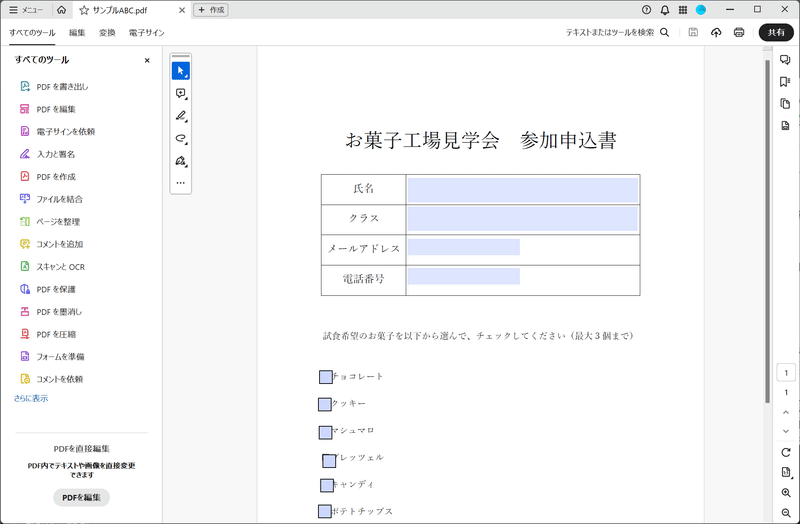Activate the freehand draw loop tool
The image size is (800, 524).
point(180,138)
